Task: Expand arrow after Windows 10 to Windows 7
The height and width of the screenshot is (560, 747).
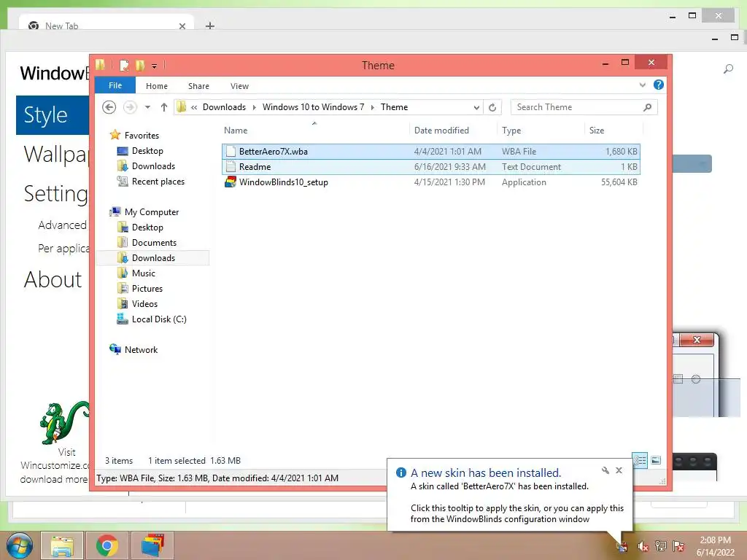Action: pos(373,108)
